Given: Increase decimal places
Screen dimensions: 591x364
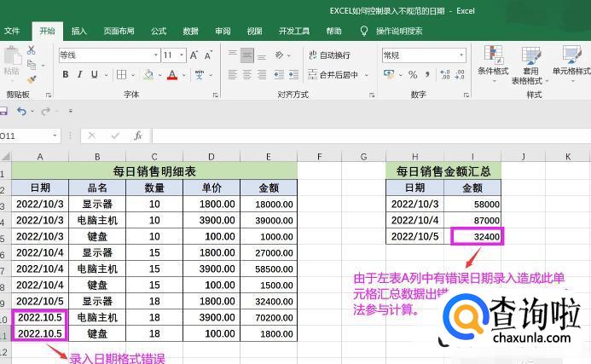Looking at the screenshot, I should [445, 75].
